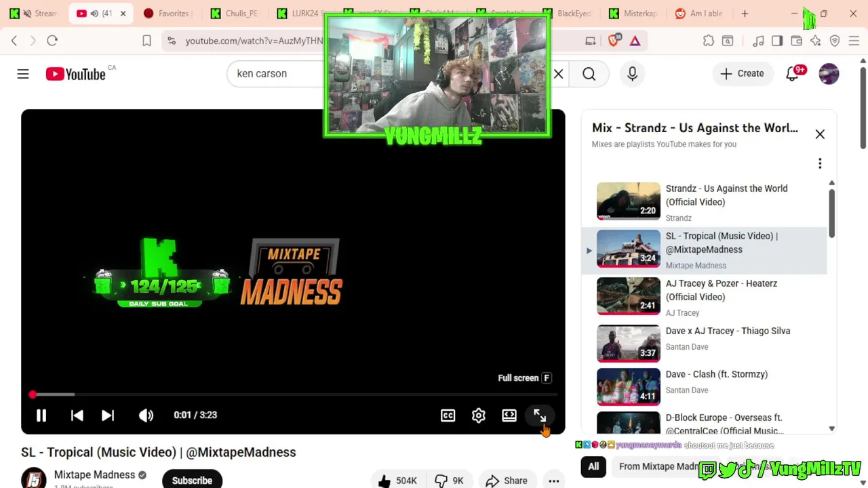Open Leo AI sparkle icon
Viewport: 868px width, 488px height.
(x=816, y=41)
